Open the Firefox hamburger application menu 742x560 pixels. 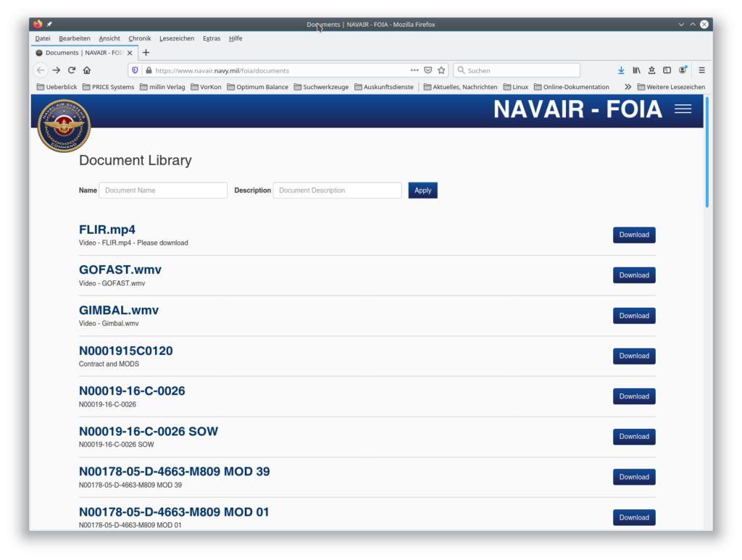701,70
